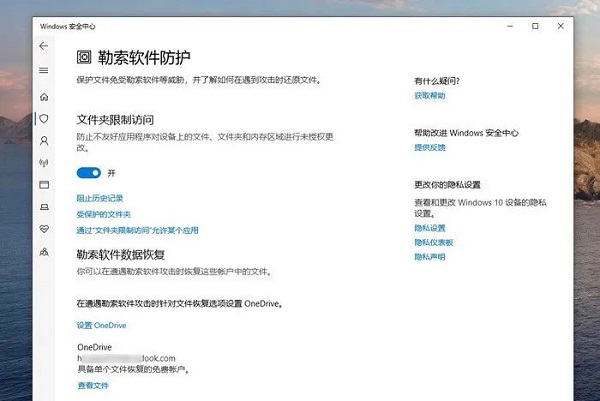This screenshot has height=401, width=600.
Task: Click the 勒索软件防护 page title
Action: tap(144, 58)
